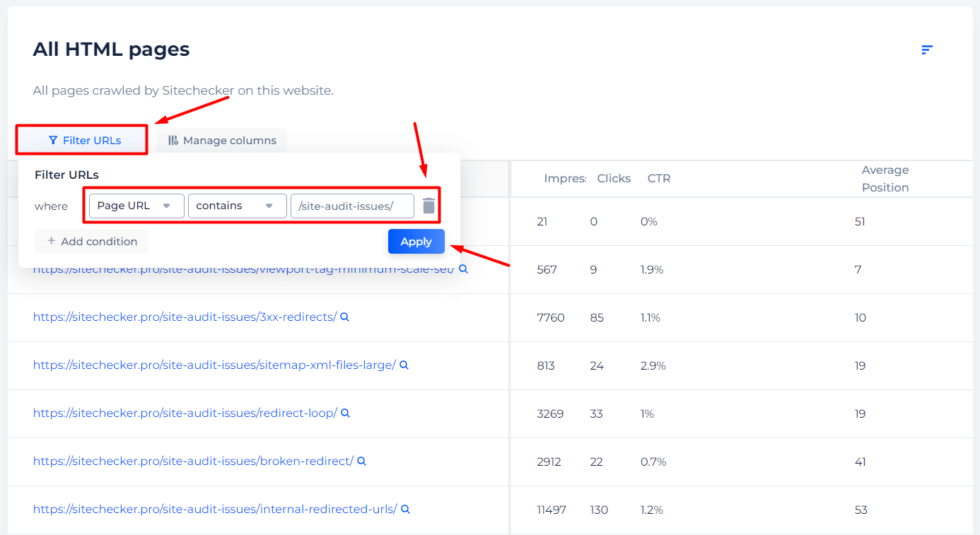This screenshot has width=980, height=535.
Task: Open the broken-redirect page URL link
Action: pos(193,461)
